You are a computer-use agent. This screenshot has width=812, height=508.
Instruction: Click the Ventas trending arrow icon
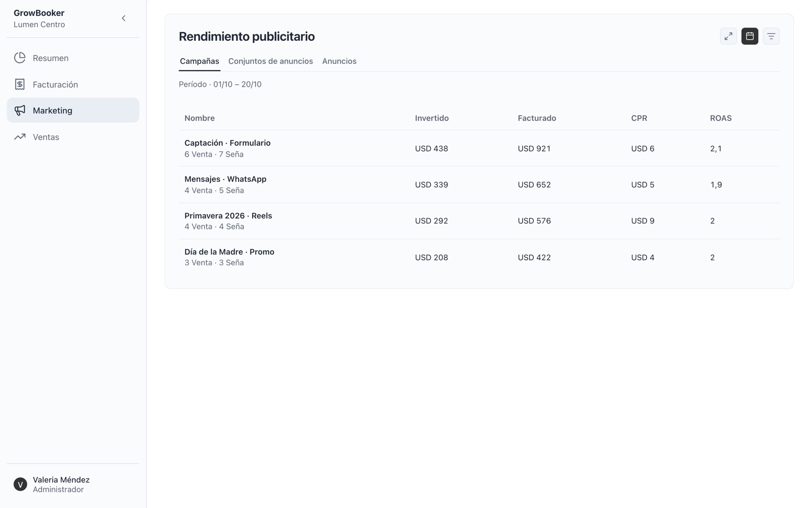[x=20, y=136]
